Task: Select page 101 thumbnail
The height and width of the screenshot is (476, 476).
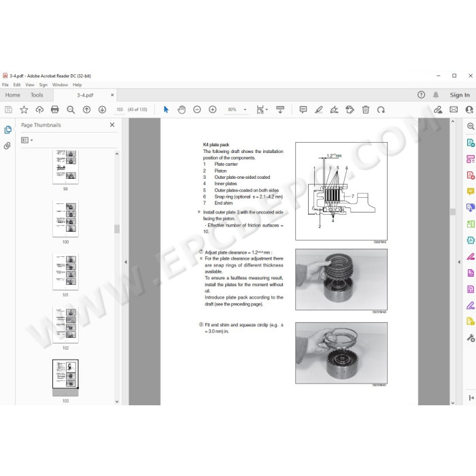Action: [x=65, y=271]
